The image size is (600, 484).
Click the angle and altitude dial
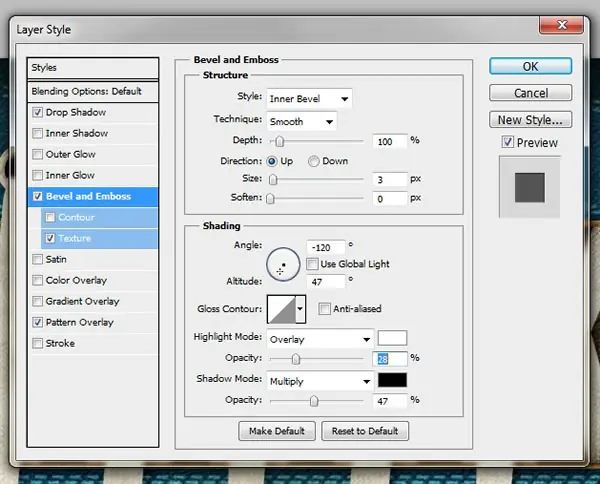(x=283, y=264)
